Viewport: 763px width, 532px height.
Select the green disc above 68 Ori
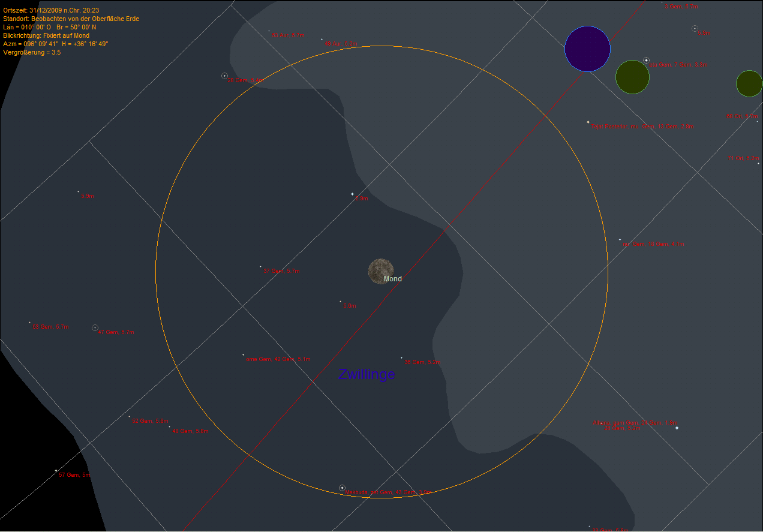(749, 83)
